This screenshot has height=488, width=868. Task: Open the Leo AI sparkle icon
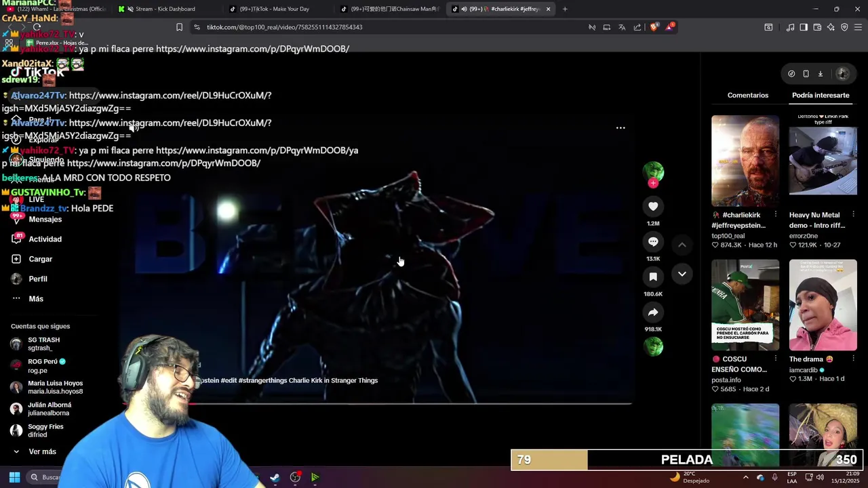831,27
